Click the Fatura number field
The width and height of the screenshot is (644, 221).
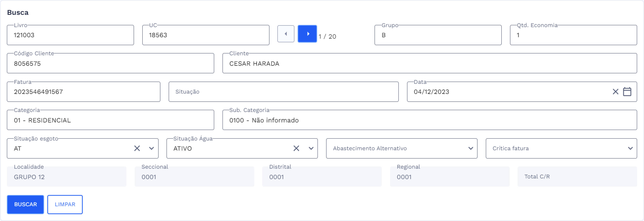83,92
